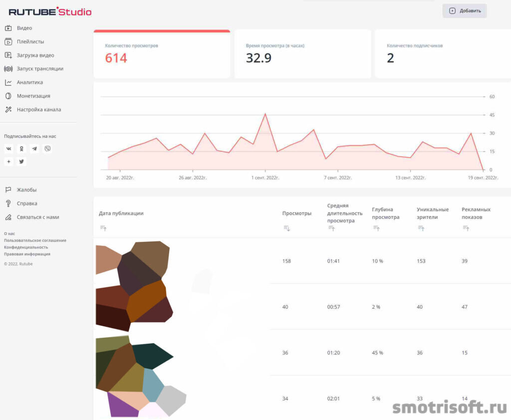The height and width of the screenshot is (420, 511).
Task: Open Справка link
Action: 27,204
